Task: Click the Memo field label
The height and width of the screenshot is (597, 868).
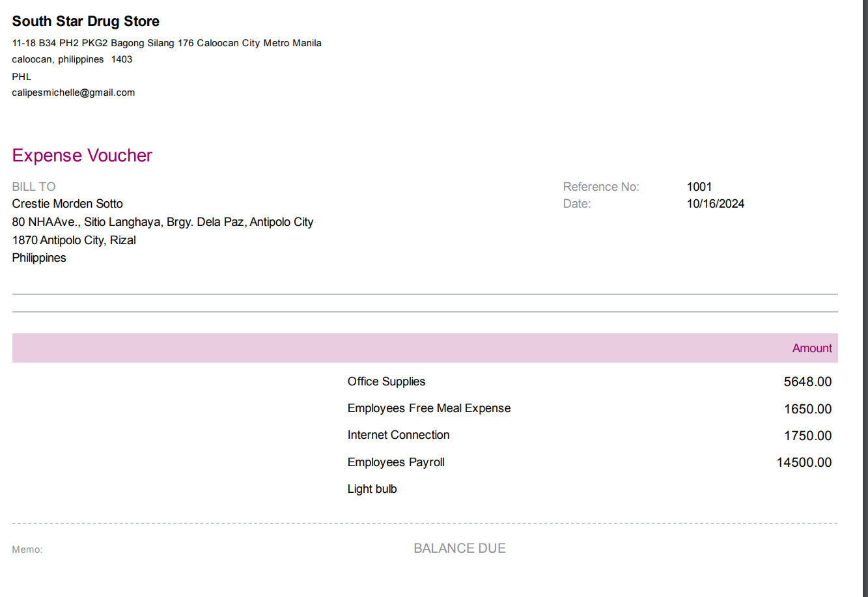Action: (27, 550)
